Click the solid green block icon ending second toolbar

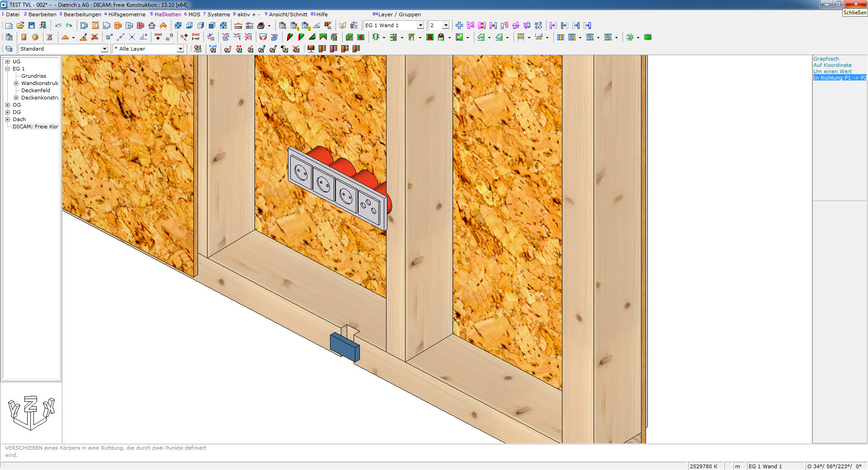click(648, 37)
